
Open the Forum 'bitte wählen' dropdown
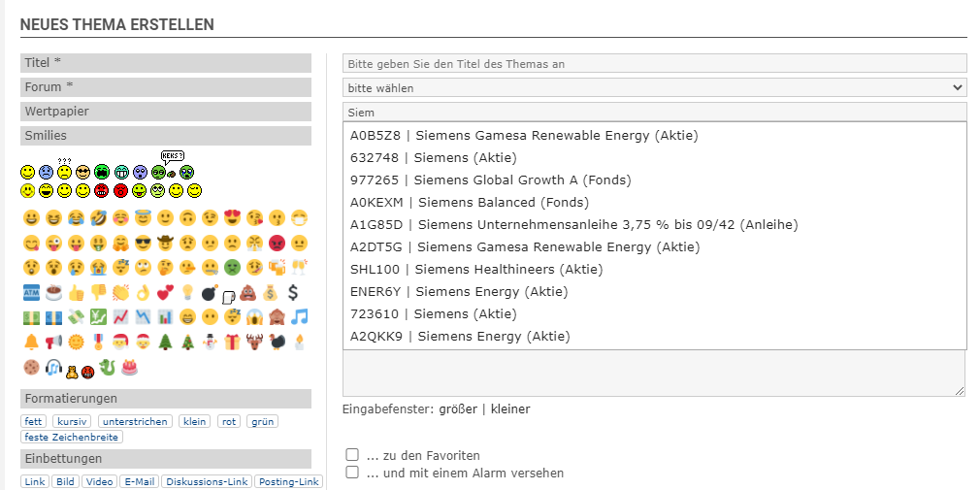(654, 87)
